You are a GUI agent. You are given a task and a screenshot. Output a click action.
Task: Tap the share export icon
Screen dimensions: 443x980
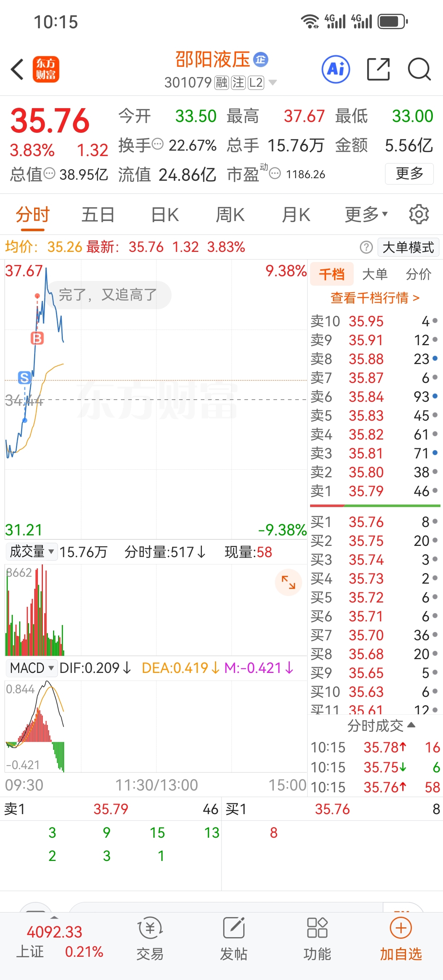tap(378, 69)
